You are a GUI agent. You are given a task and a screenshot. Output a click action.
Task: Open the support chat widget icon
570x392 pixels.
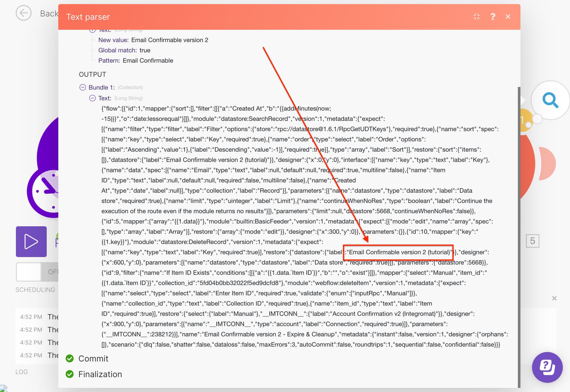547,367
